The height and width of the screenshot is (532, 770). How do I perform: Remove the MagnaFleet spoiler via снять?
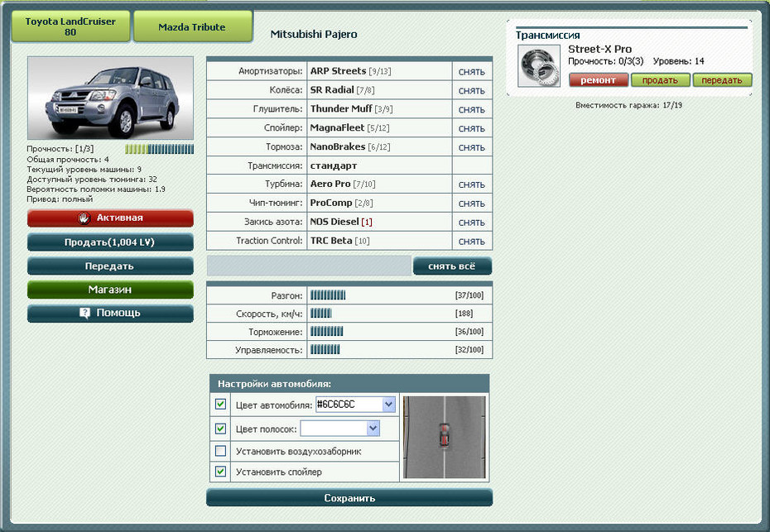[471, 128]
